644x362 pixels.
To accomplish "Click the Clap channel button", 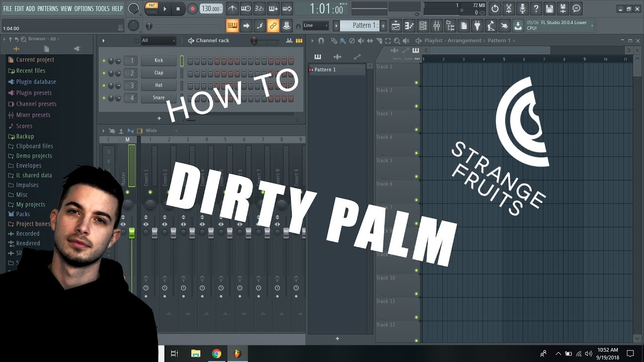I will (x=159, y=73).
